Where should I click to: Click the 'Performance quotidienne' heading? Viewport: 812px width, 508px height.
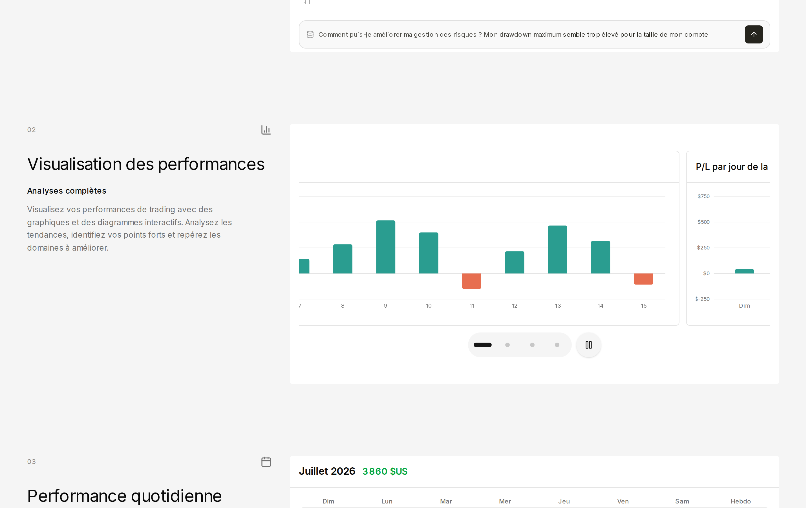pyautogui.click(x=125, y=496)
